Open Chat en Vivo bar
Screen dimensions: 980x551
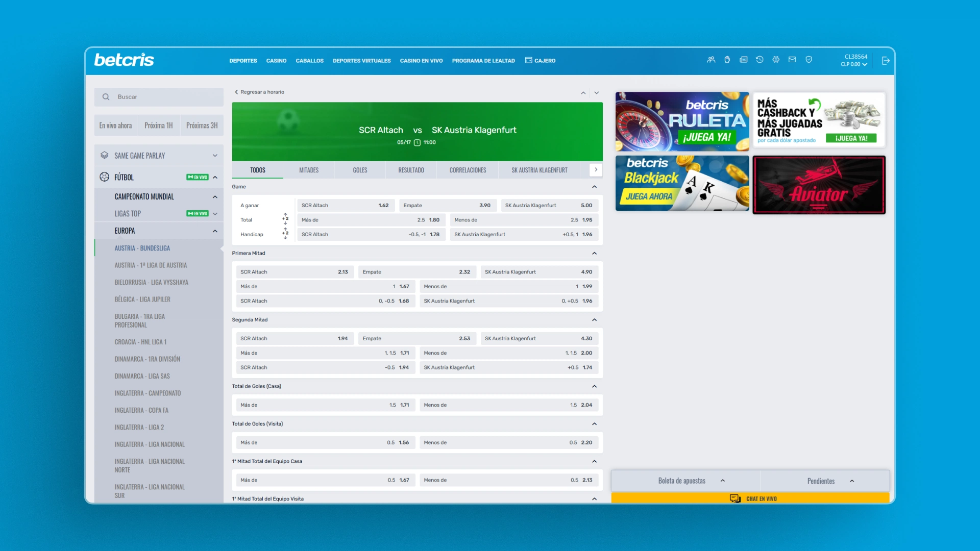point(750,498)
